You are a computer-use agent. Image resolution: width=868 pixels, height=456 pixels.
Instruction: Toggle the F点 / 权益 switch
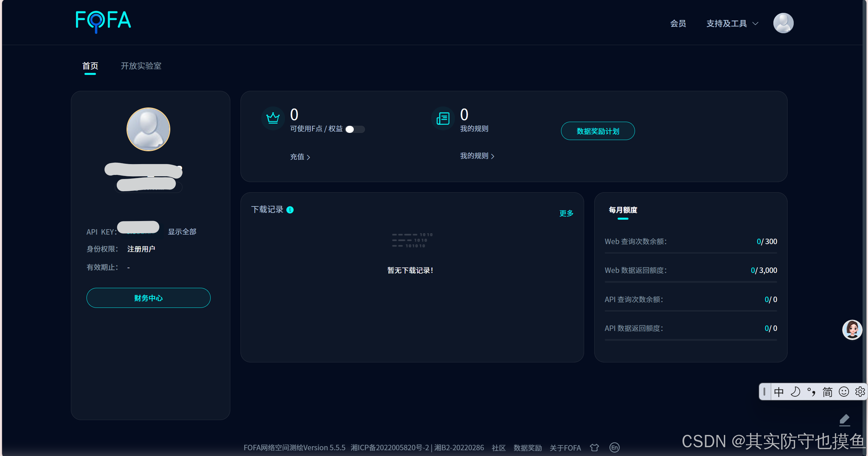355,129
